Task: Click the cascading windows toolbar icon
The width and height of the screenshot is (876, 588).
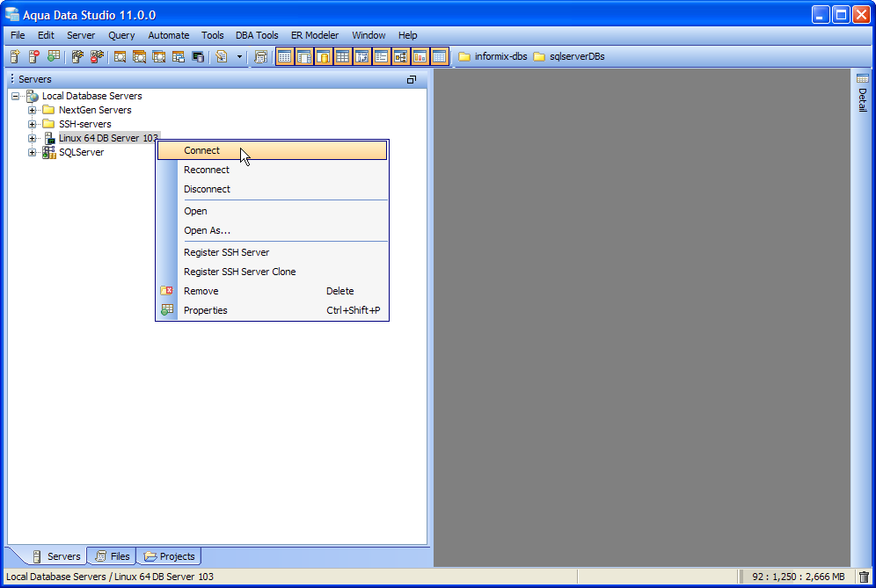Action: point(179,56)
